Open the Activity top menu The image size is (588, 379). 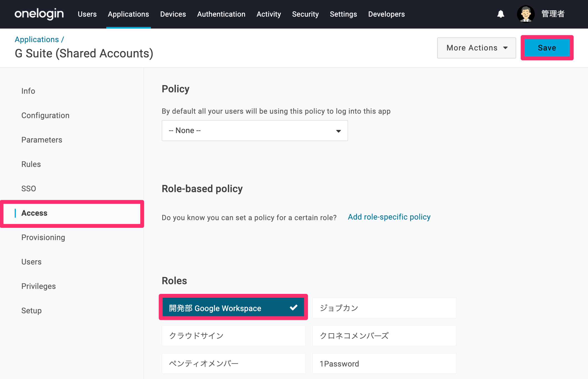269,14
